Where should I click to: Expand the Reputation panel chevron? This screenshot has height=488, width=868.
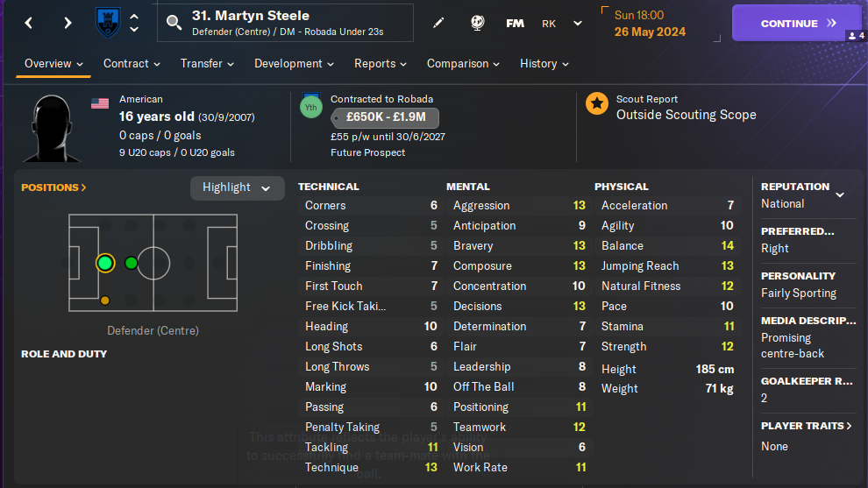[x=840, y=194]
